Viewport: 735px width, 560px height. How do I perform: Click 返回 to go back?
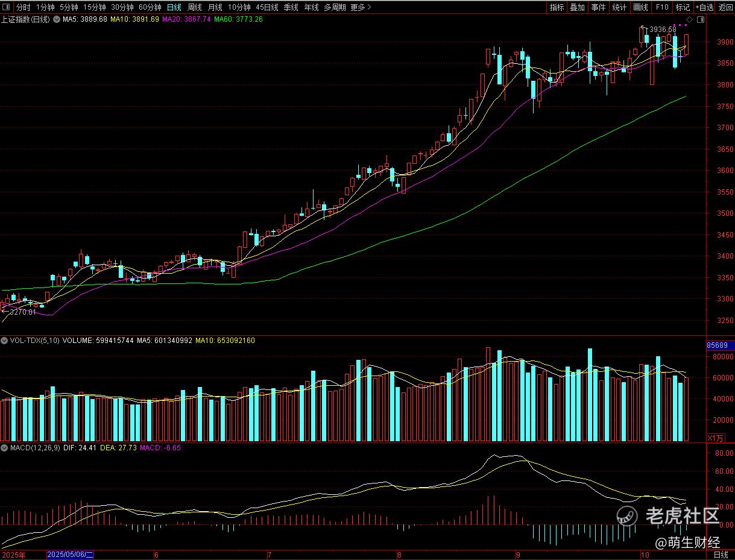click(725, 7)
